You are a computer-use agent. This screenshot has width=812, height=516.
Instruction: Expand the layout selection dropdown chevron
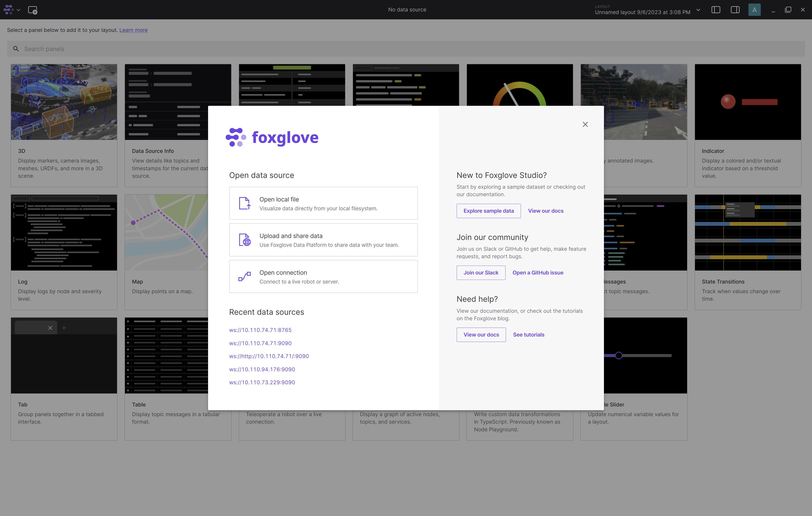coord(698,10)
